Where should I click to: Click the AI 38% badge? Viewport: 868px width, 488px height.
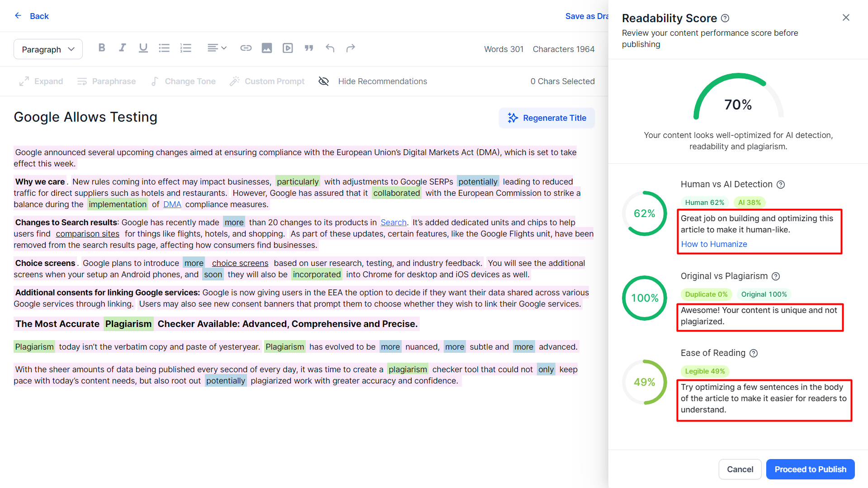pyautogui.click(x=749, y=203)
